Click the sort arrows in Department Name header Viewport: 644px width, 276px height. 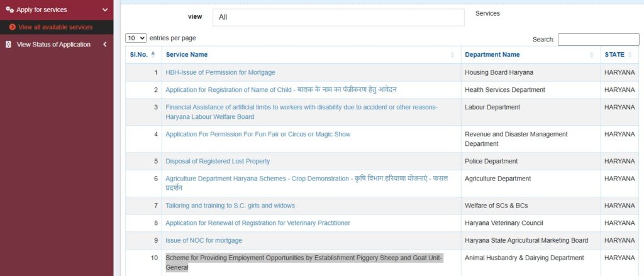click(x=591, y=55)
